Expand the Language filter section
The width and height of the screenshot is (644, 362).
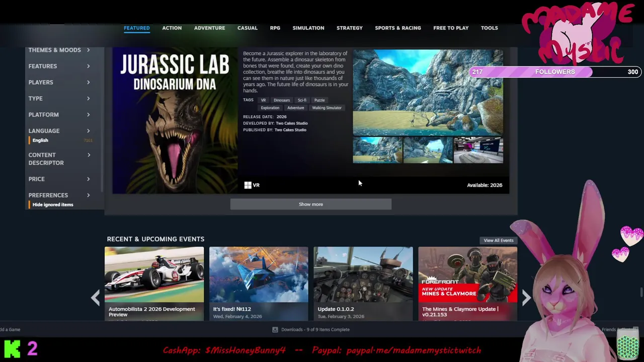[59, 130]
